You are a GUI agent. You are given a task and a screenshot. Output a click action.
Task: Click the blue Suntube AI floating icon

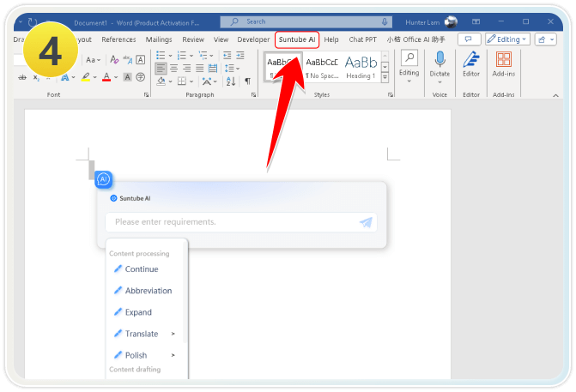click(x=103, y=179)
